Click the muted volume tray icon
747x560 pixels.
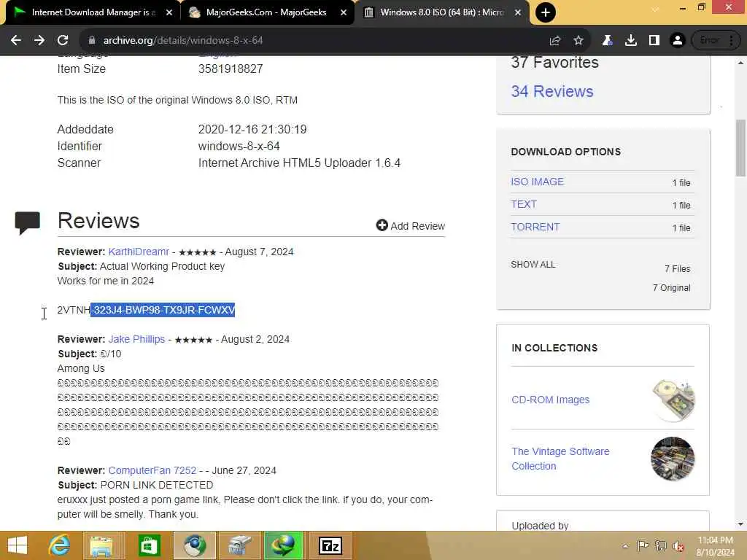tap(678, 546)
